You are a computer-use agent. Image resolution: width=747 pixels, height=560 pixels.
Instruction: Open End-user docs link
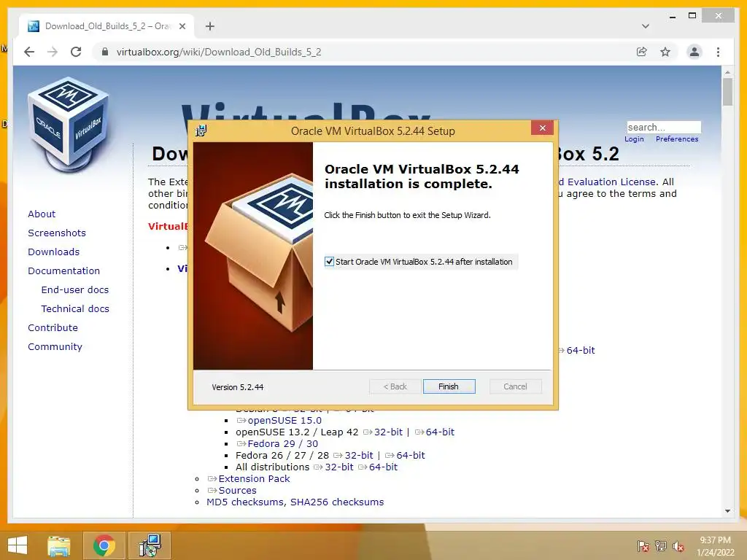coord(75,289)
